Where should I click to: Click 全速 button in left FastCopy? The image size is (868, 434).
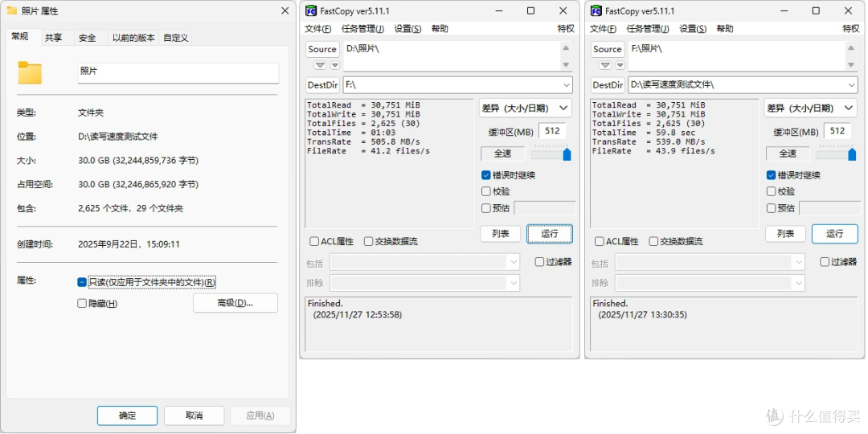(x=502, y=154)
